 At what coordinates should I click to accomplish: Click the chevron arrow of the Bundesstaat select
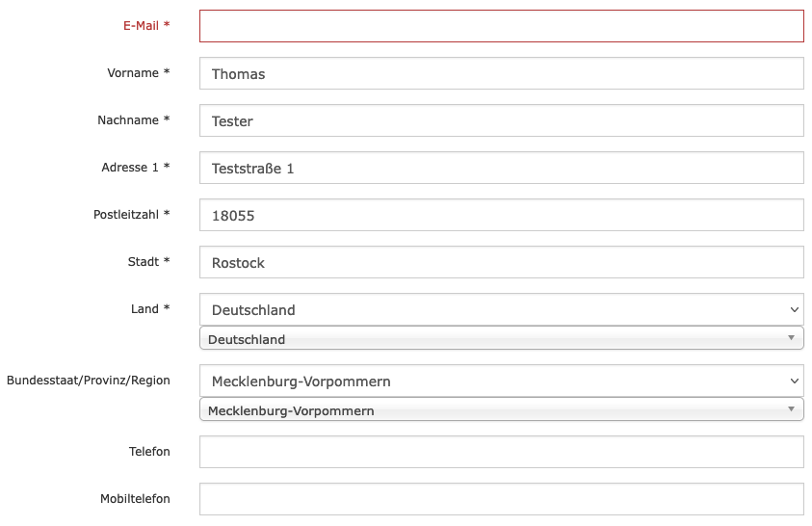[x=794, y=381]
